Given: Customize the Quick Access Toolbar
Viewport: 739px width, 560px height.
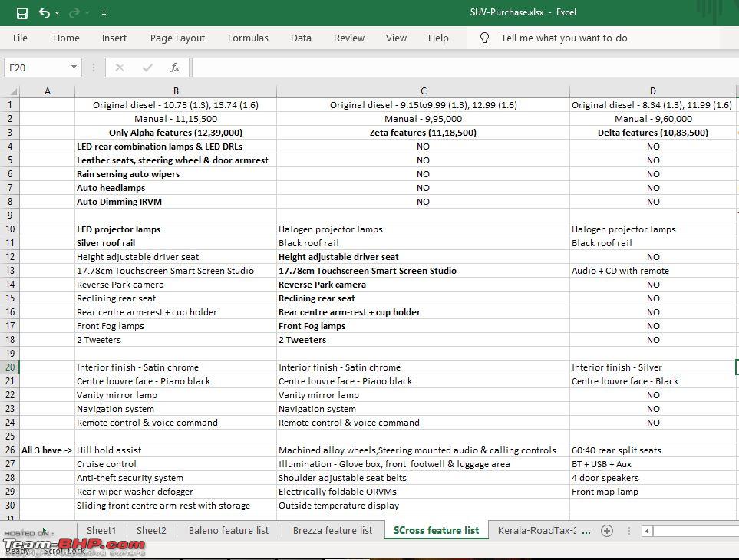Looking at the screenshot, I should coord(104,14).
